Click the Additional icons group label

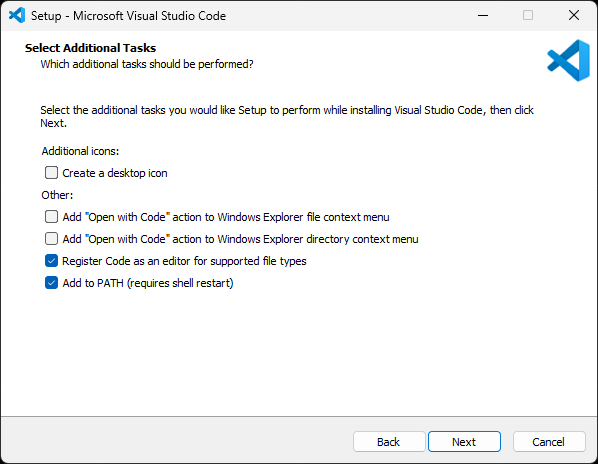pos(80,151)
